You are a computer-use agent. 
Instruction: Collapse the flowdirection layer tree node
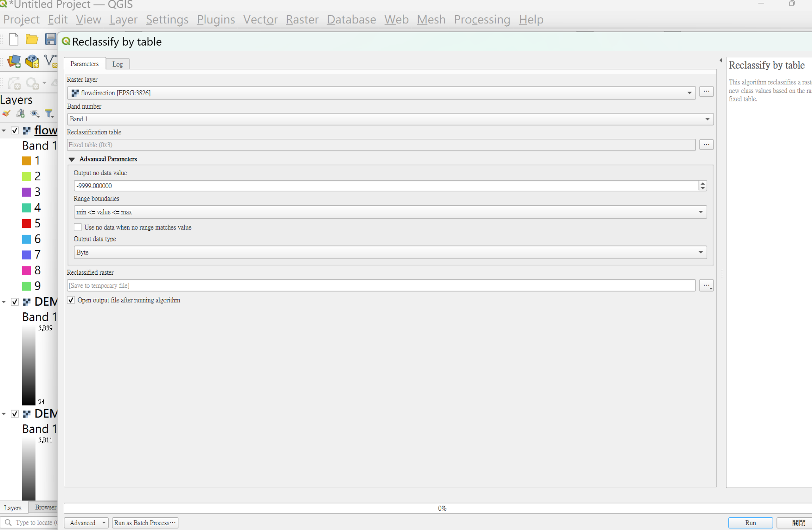click(4, 130)
